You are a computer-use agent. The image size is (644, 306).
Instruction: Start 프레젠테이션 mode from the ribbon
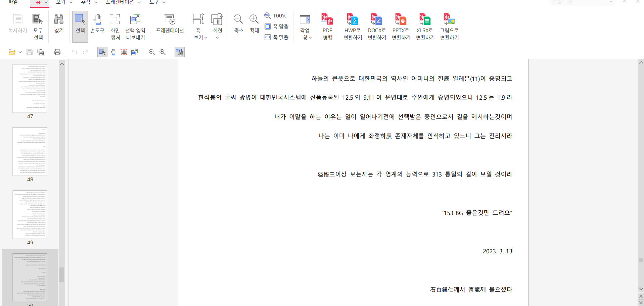point(170,24)
